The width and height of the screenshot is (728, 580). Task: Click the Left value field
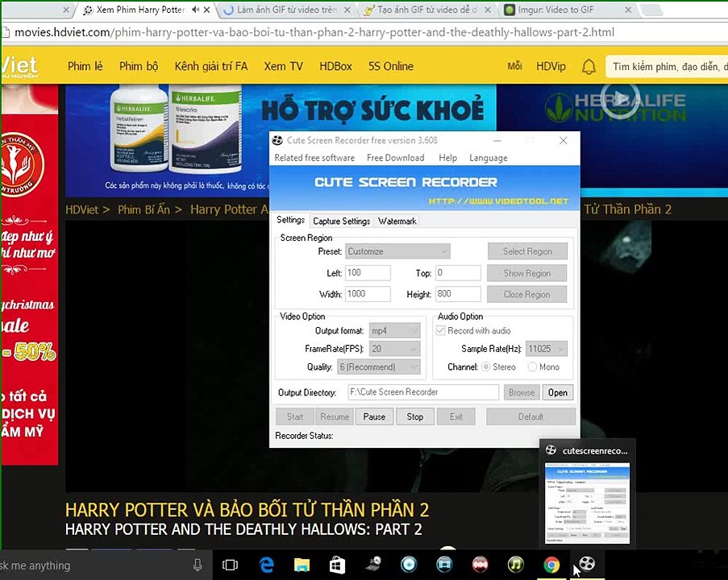coord(368,273)
